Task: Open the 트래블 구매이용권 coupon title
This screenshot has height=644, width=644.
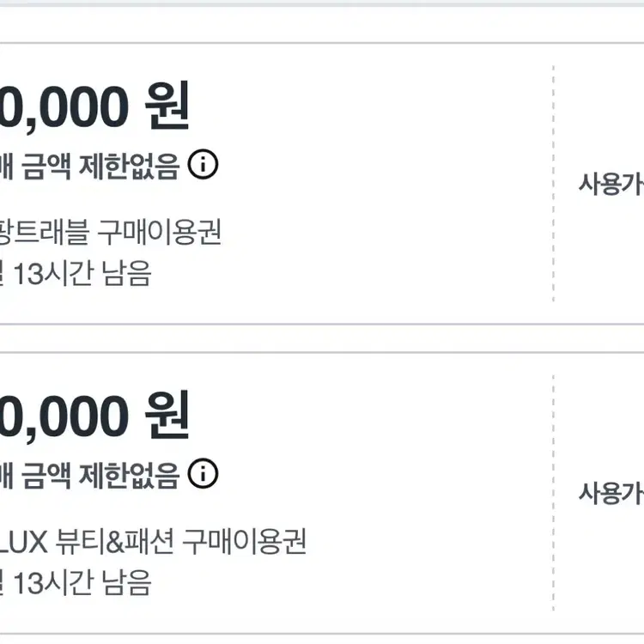Action: [x=112, y=232]
